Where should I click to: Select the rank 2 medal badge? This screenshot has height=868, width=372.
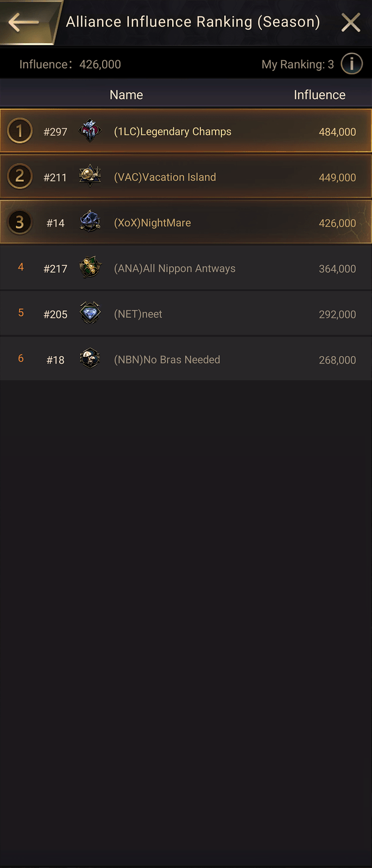point(20,177)
